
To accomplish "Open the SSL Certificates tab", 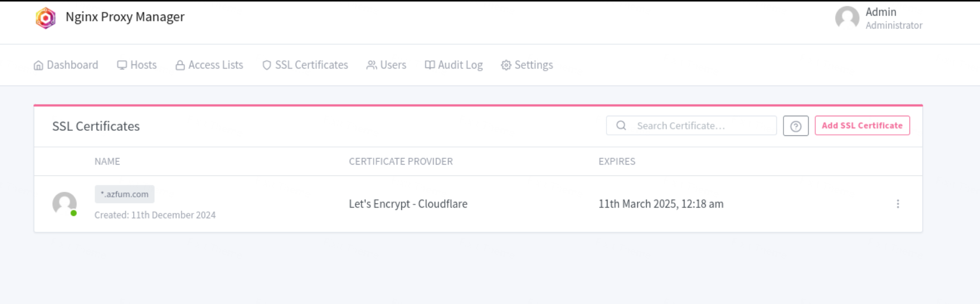I will click(x=305, y=65).
